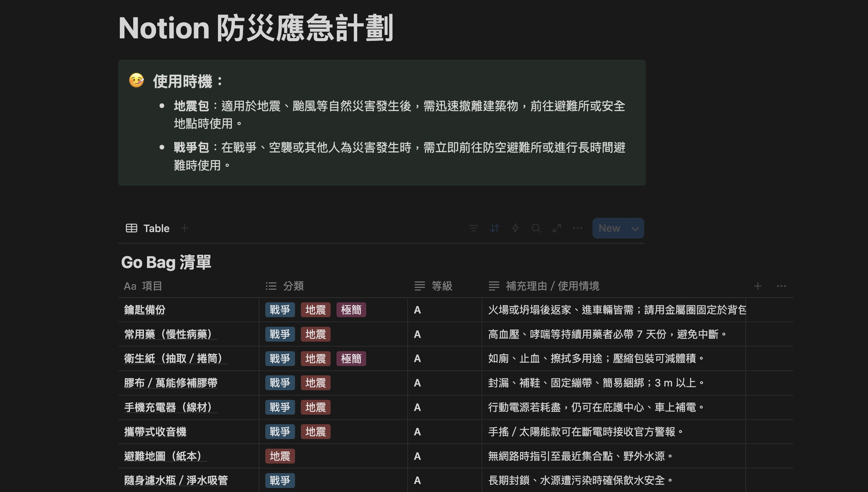Open the lightning automations icon
The image size is (868, 492).
coord(515,228)
